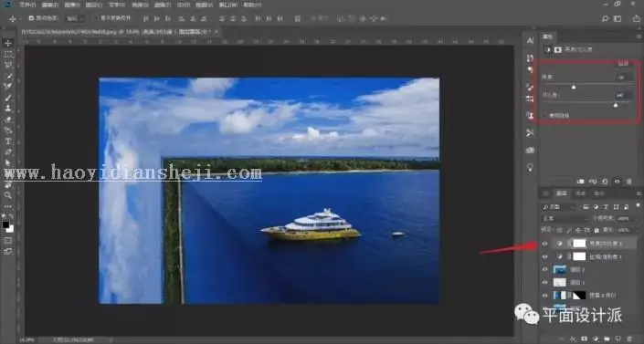Viewport: 644px width, 344px height.
Task: Click the fx layer style icon
Action: coord(574,339)
